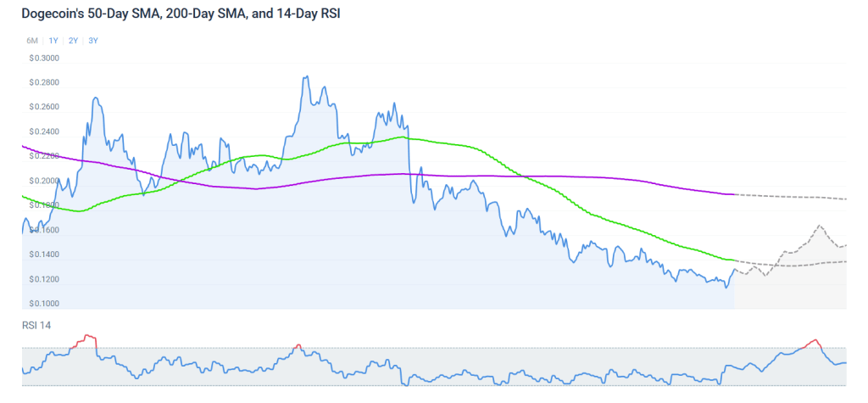Switch chart to 2Y range
Viewport: 868px width, 403px height.
73,41
